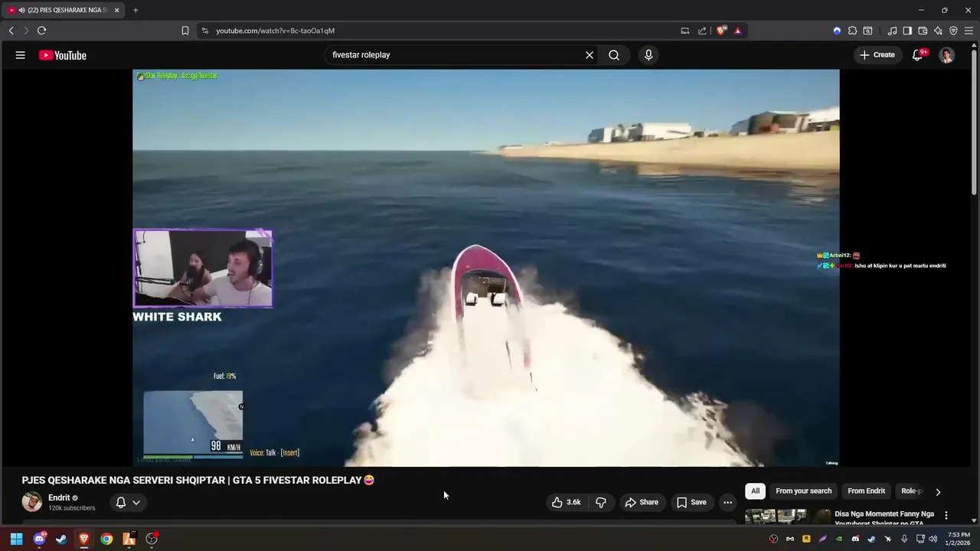Open a new browser tab
Screen dimensions: 980x551
tap(136, 10)
